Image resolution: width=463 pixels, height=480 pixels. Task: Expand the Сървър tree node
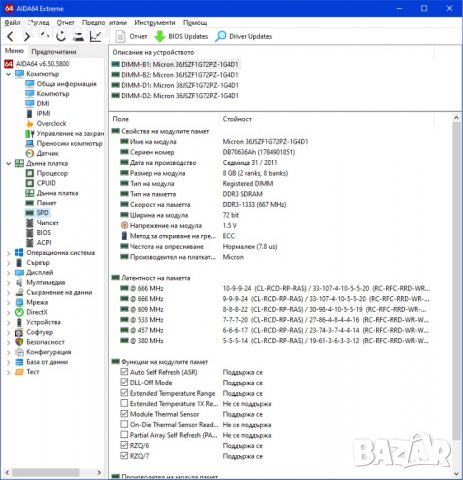coord(9,263)
